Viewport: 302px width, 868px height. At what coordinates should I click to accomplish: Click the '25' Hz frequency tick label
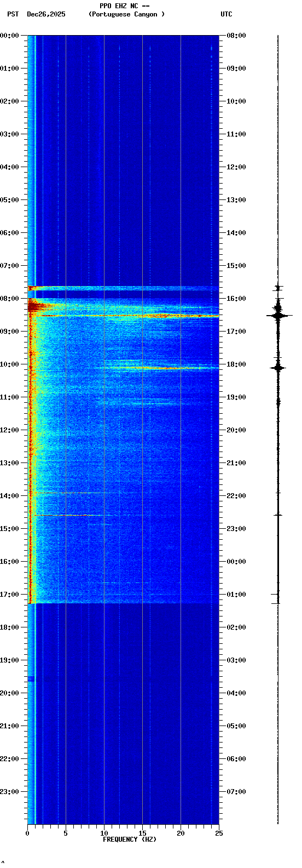[219, 833]
